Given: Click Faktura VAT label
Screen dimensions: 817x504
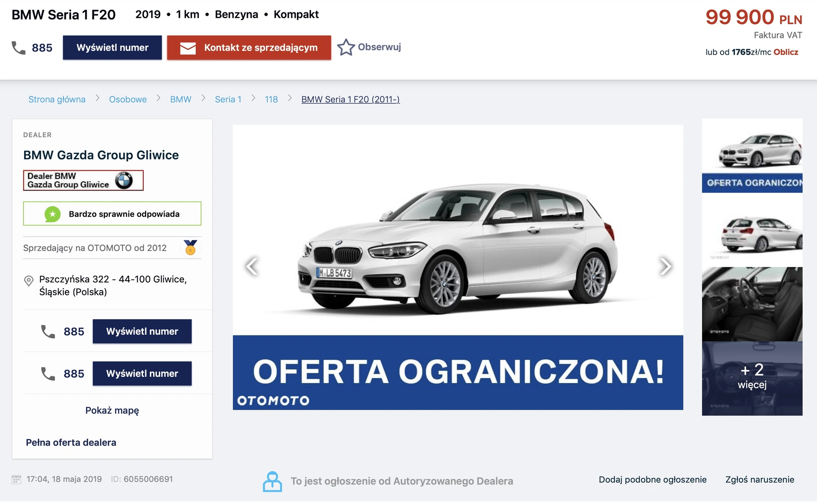Looking at the screenshot, I should click(778, 35).
